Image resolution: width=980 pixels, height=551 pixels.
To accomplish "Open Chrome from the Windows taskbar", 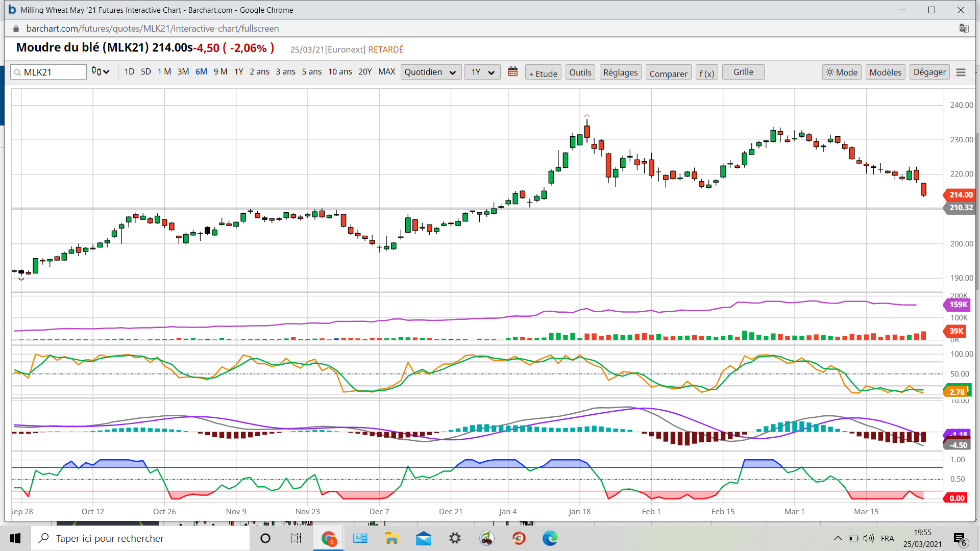I will [329, 538].
